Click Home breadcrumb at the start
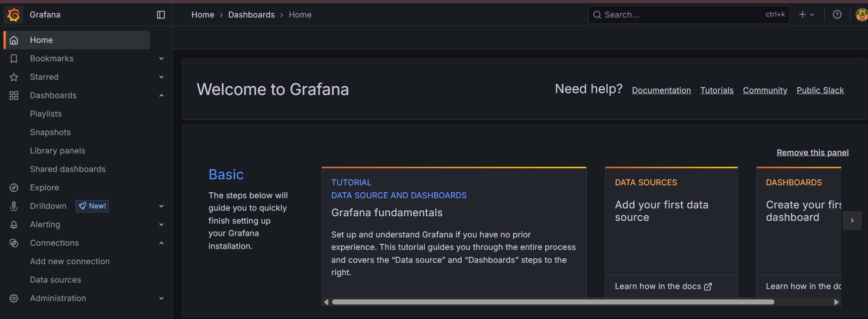This screenshot has width=868, height=319. pyautogui.click(x=203, y=15)
